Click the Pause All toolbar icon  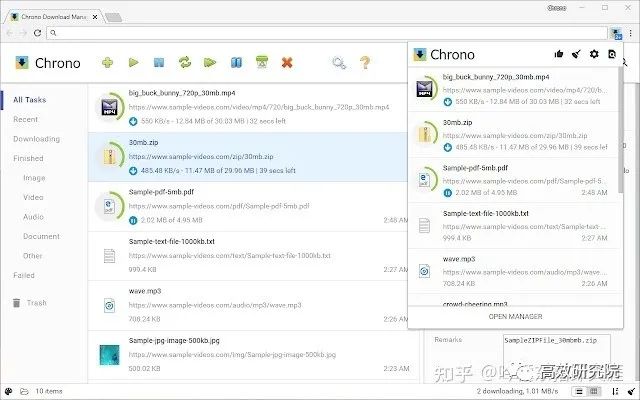pos(236,62)
